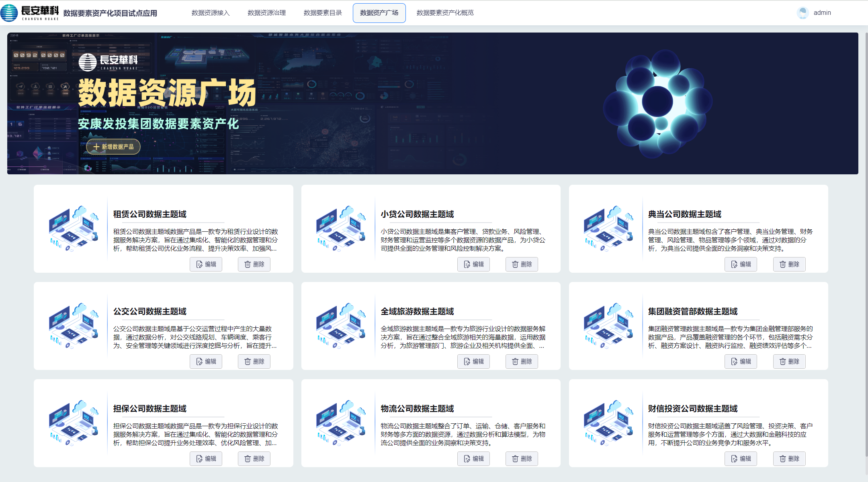Edit the 租赁公司数据主题域 card
Screen dimensions: 868x482
(206, 264)
